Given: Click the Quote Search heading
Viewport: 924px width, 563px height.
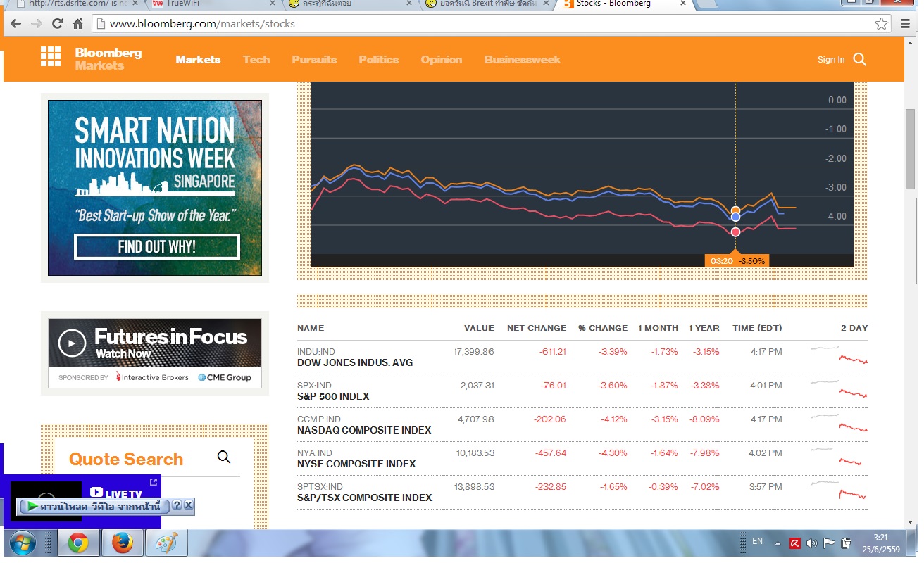Looking at the screenshot, I should point(126,459).
